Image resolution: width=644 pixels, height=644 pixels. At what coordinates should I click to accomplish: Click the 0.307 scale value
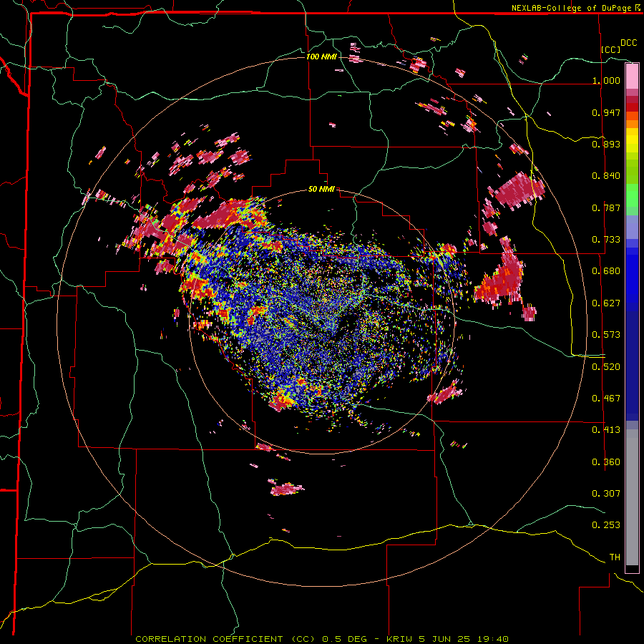[606, 493]
